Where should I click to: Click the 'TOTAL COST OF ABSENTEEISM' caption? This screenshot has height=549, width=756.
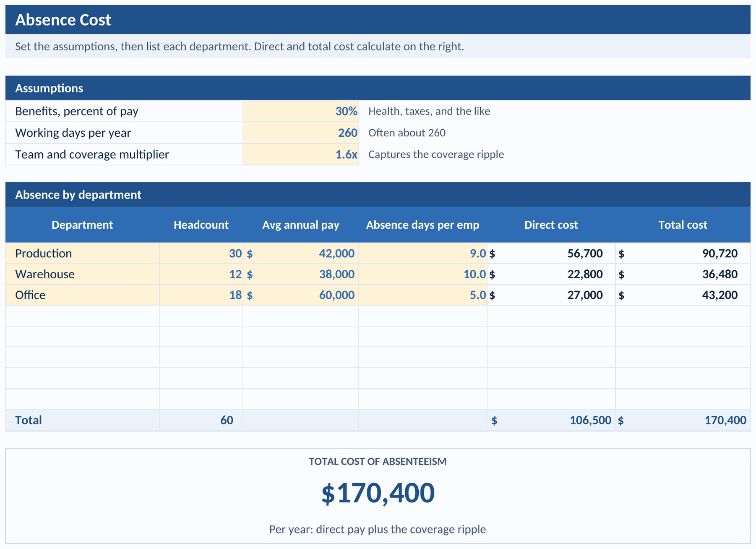(x=378, y=462)
